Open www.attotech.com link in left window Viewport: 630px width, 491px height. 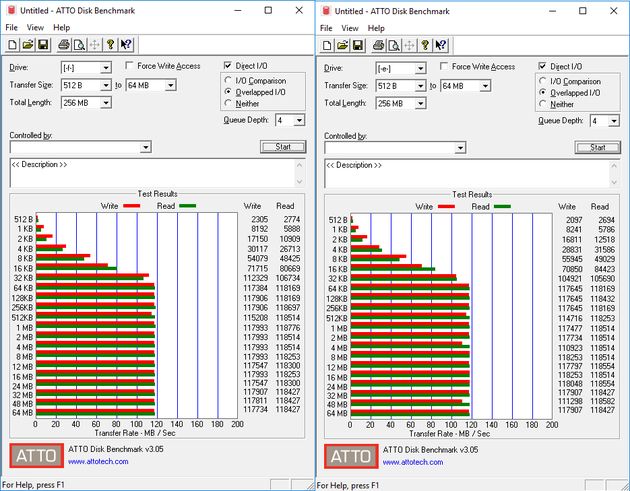[x=98, y=461]
